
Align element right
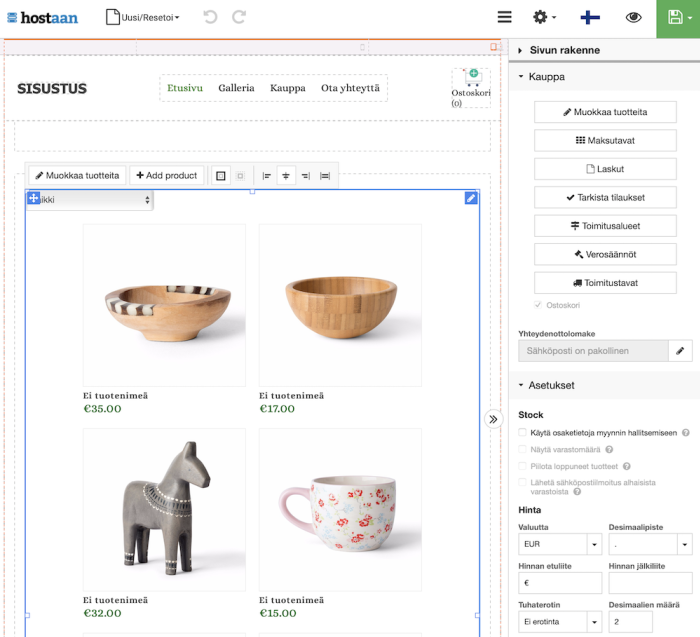(x=306, y=176)
